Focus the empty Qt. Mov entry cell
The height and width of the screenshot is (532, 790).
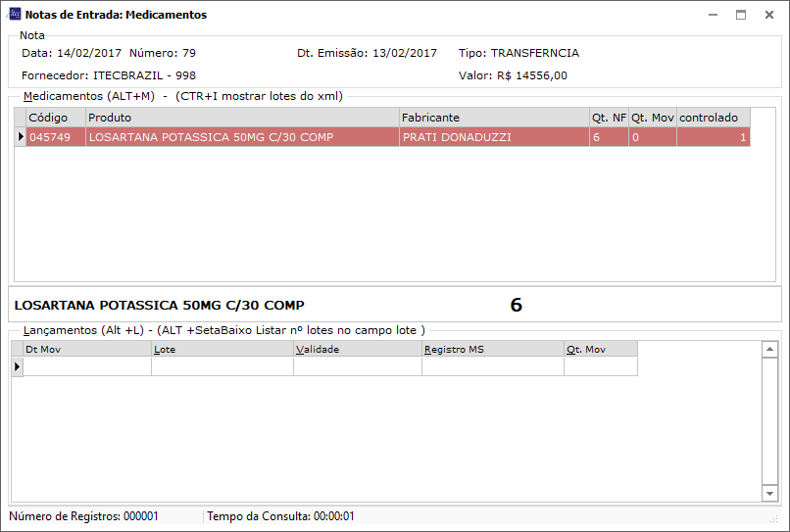coord(601,366)
